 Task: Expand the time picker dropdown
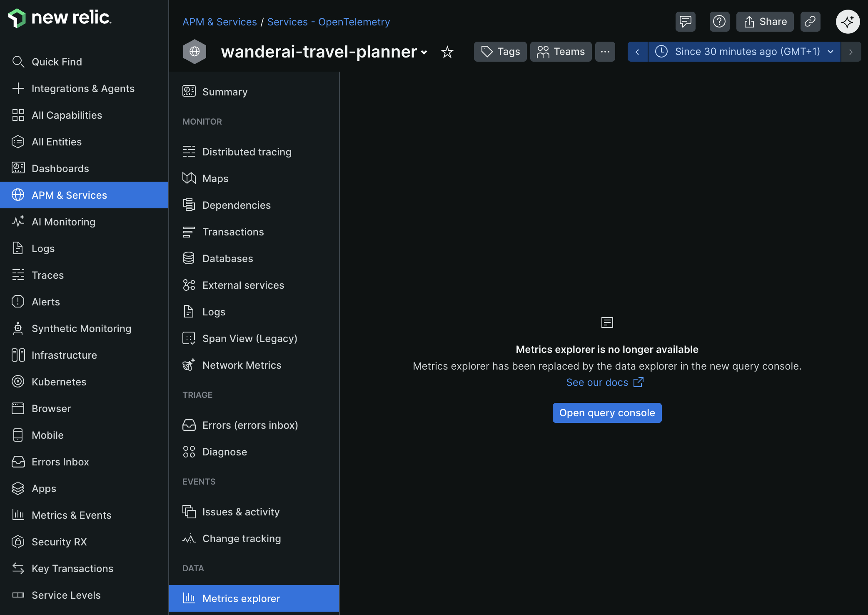pyautogui.click(x=831, y=52)
